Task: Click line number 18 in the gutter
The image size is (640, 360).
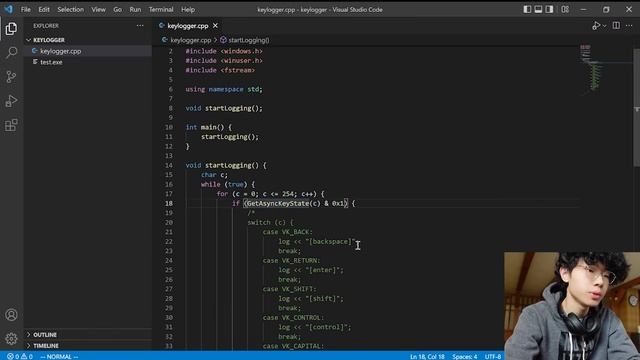Action: click(x=169, y=203)
